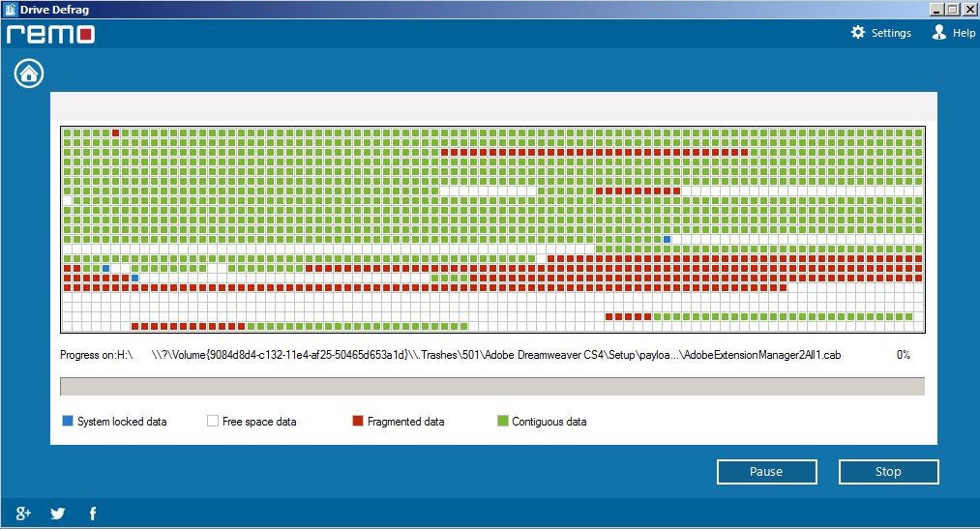Click the green Contiguous data swatch

coord(502,422)
